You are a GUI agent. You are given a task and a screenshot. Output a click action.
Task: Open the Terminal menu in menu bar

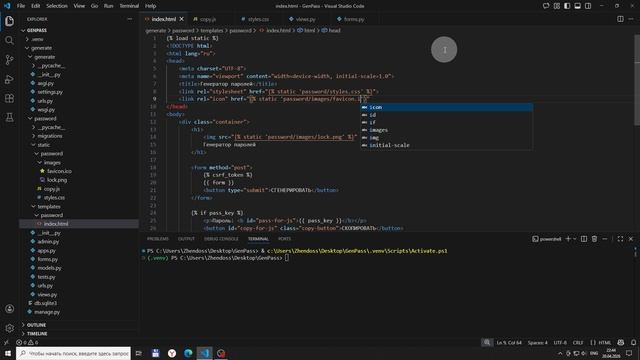coord(129,6)
